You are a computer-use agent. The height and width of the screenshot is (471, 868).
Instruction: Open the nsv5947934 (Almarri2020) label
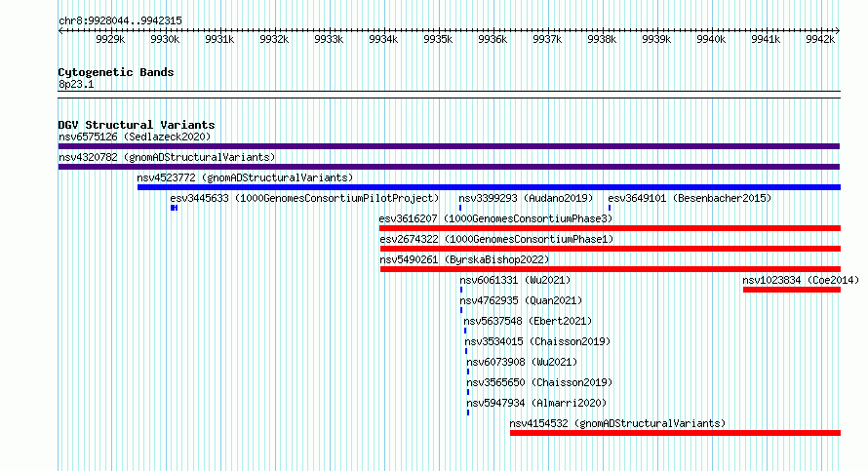click(x=536, y=403)
